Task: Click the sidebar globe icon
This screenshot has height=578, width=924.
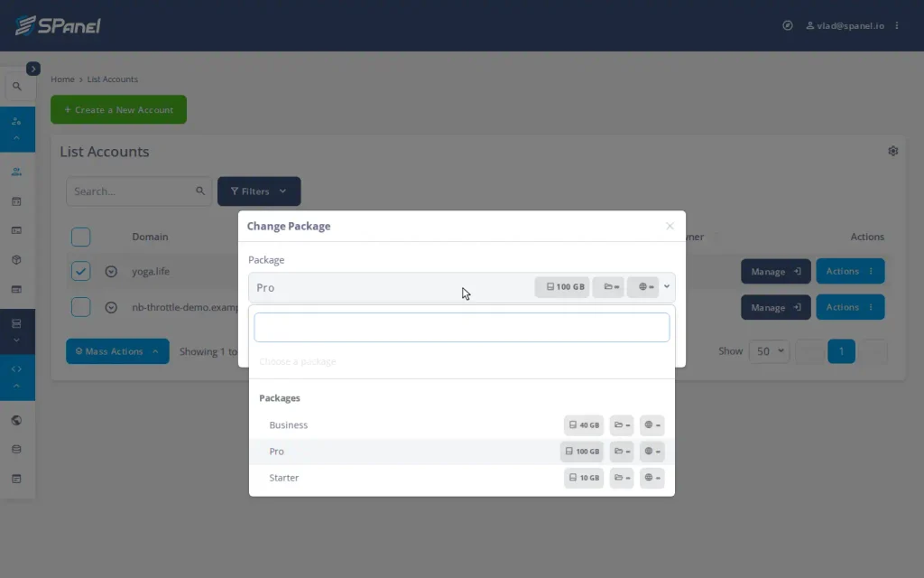Action: coord(16,420)
